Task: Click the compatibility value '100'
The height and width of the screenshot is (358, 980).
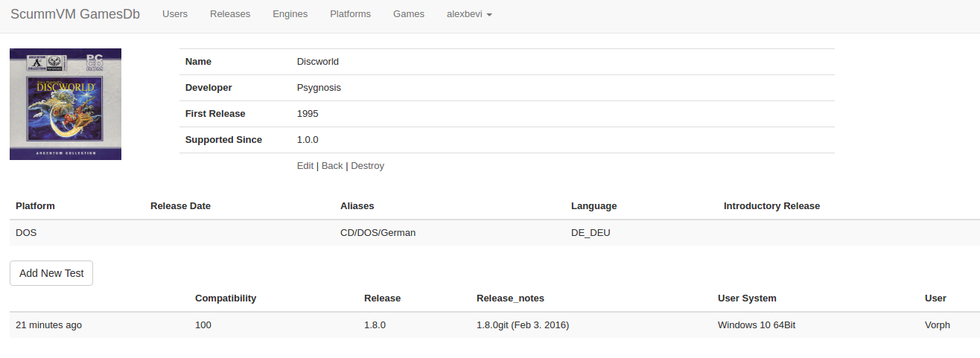Action: click(x=203, y=325)
